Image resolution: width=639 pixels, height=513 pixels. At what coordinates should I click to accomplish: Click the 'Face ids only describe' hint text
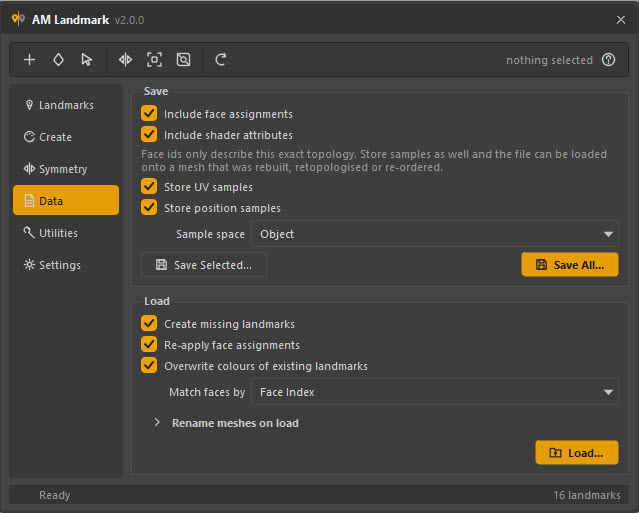[374, 161]
